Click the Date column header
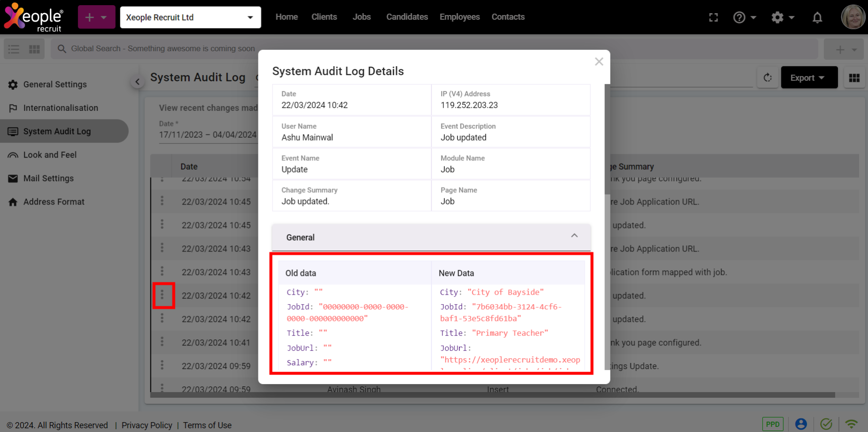This screenshot has width=868, height=432. pos(189,166)
